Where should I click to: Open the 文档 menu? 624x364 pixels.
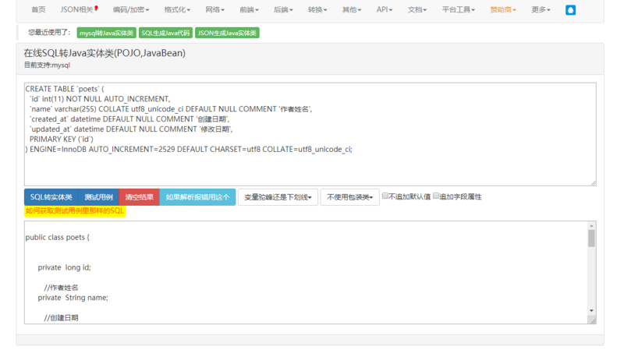pyautogui.click(x=417, y=9)
